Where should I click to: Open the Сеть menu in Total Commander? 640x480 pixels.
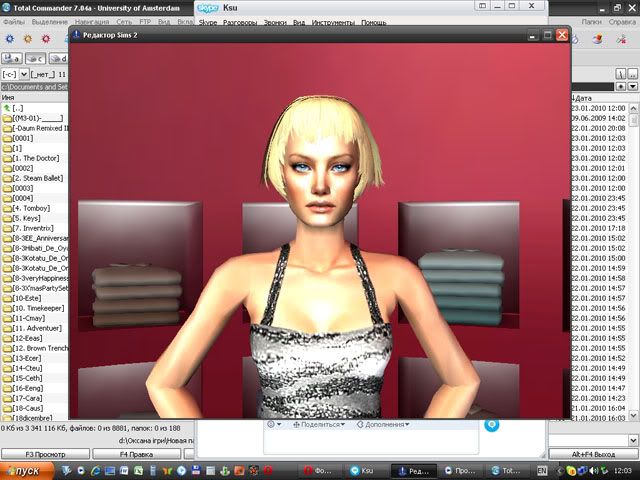pyautogui.click(x=124, y=22)
